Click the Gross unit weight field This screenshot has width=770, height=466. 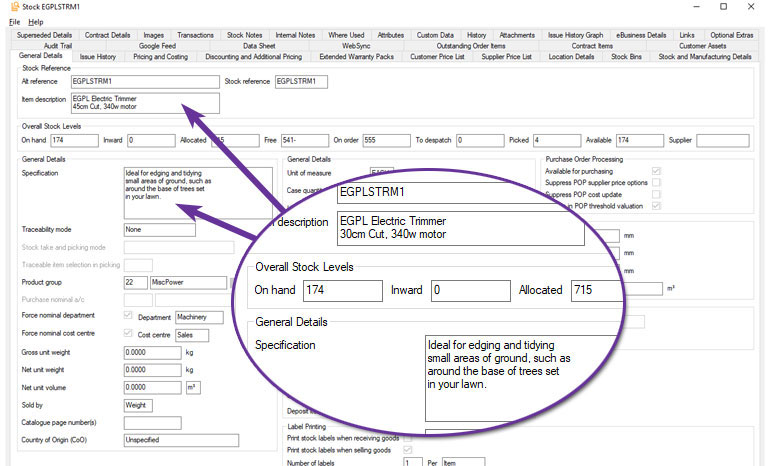[153, 353]
